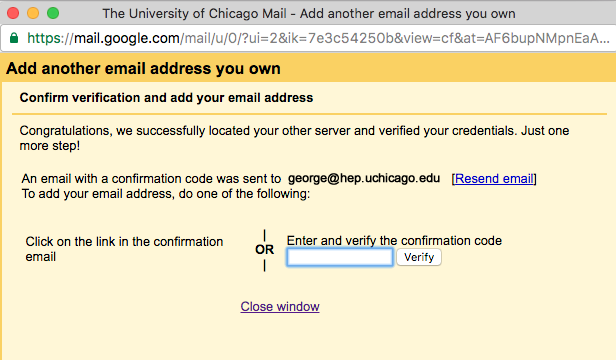Click the Close window link
The image size is (616, 360).
point(280,307)
